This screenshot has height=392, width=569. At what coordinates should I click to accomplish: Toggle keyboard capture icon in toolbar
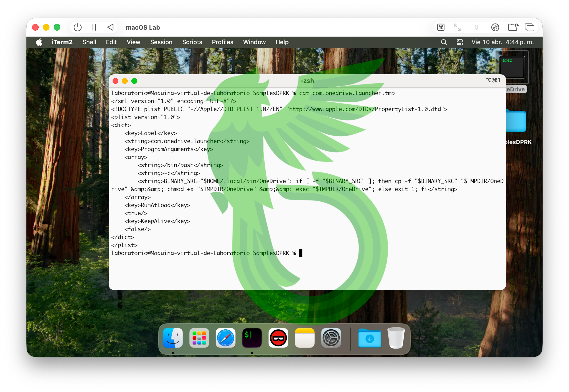441,27
